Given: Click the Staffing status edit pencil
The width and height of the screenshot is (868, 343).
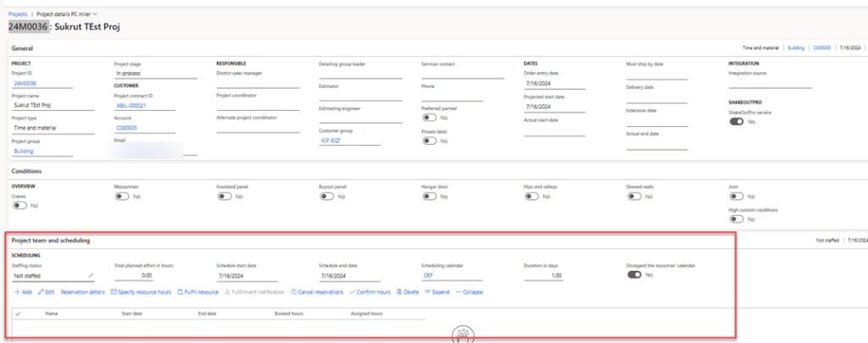Looking at the screenshot, I should click(91, 275).
